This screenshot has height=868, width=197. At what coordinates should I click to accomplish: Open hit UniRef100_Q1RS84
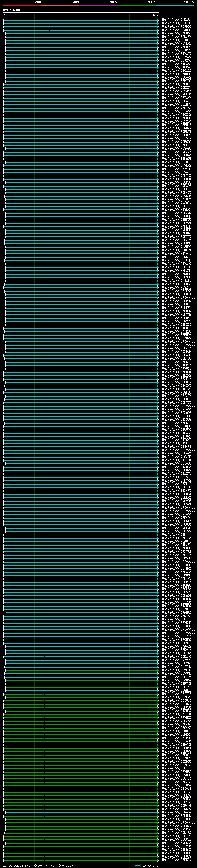pyautogui.click(x=176, y=20)
